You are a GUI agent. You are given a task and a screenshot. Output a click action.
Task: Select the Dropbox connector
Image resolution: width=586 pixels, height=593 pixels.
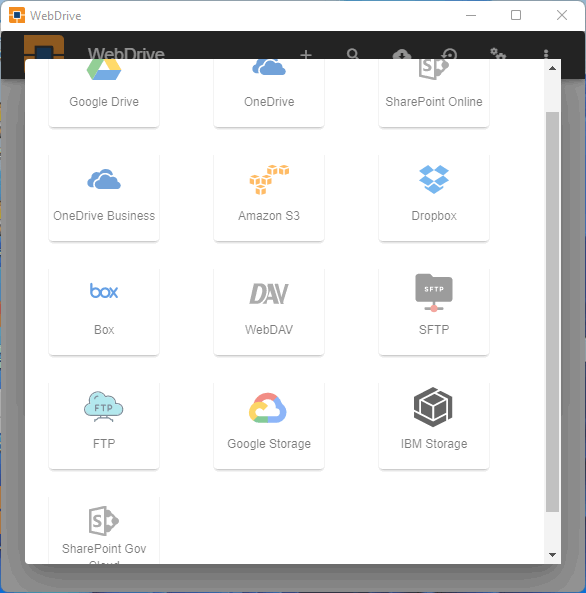coord(434,197)
